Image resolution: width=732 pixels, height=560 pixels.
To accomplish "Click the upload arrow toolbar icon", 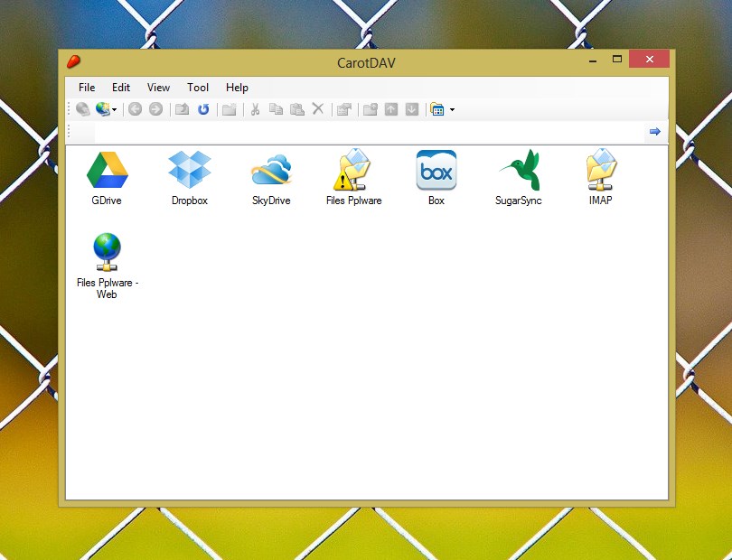I will tap(390, 109).
